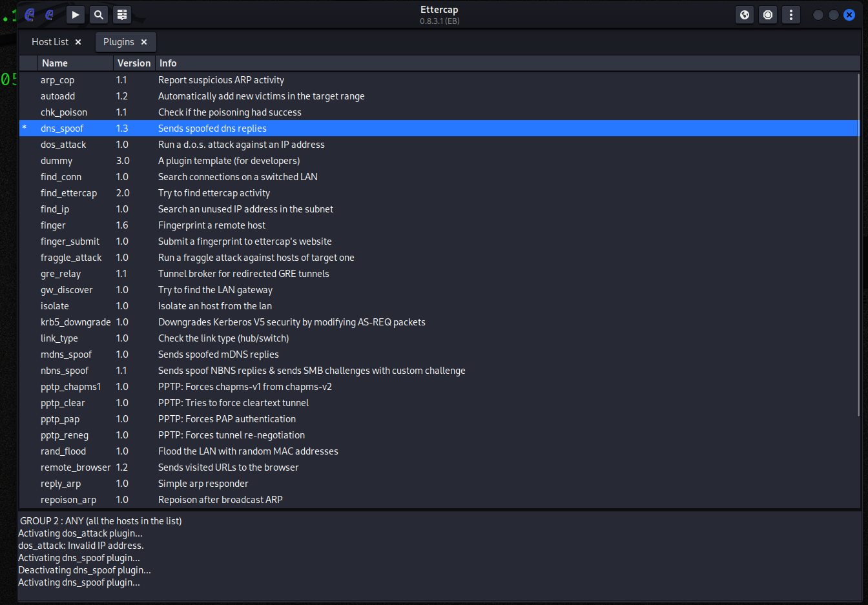Select the pptp_clear plugin
Screen dimensions: 868x605
pyautogui.click(x=439, y=403)
